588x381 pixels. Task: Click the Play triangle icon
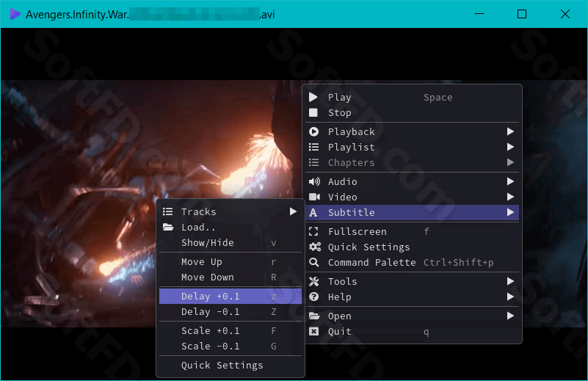(x=313, y=98)
